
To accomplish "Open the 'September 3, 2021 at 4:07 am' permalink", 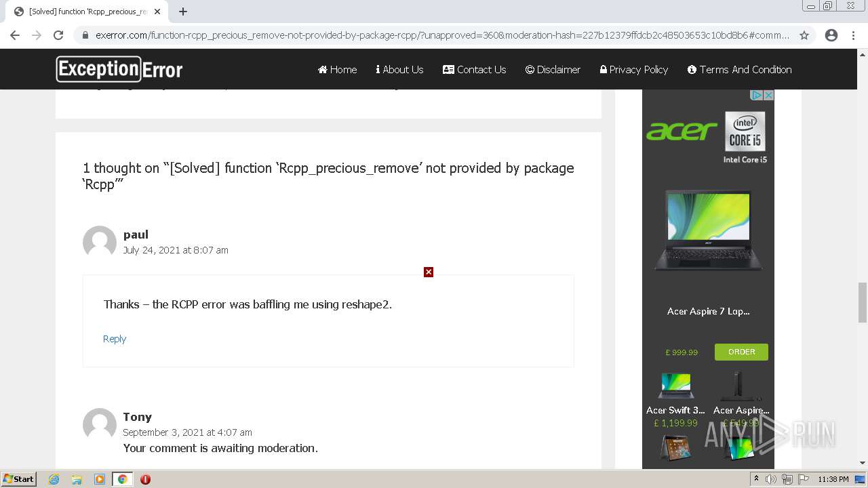I will click(x=187, y=432).
